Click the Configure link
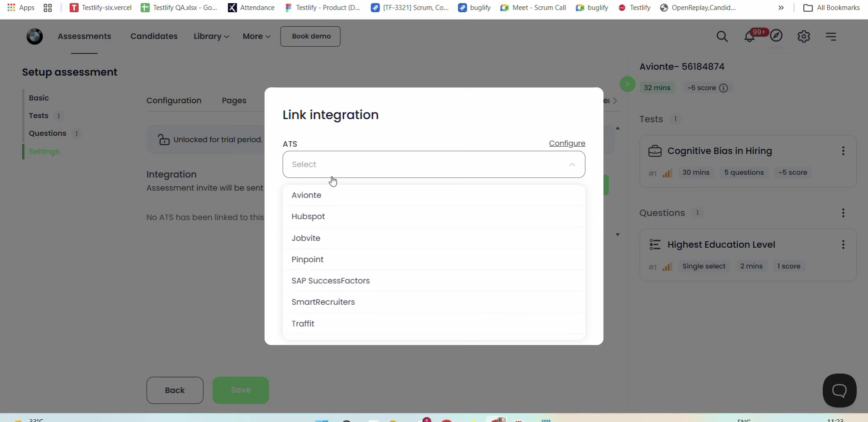 [x=567, y=143]
